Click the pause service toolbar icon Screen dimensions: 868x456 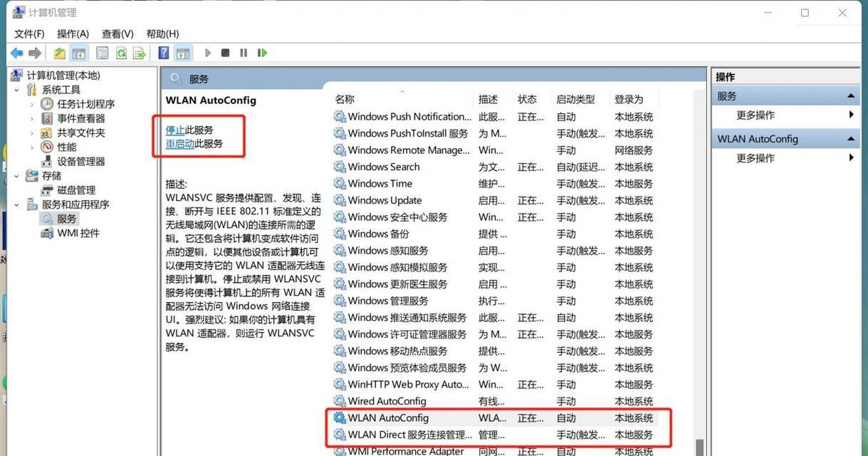pos(244,53)
